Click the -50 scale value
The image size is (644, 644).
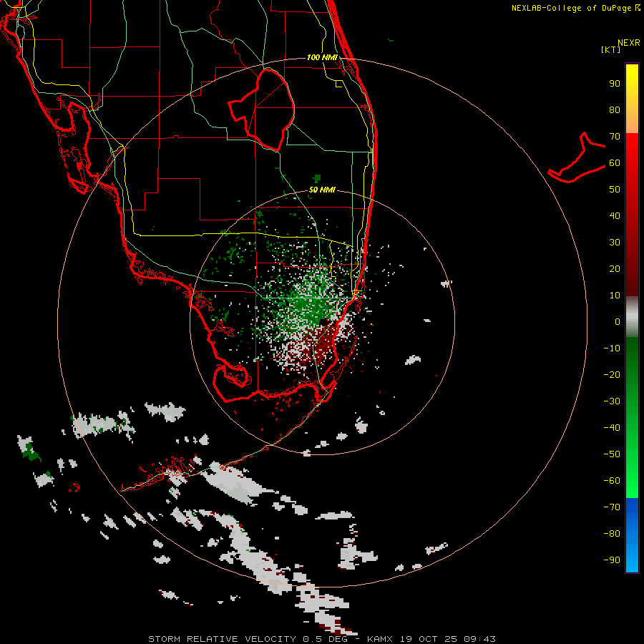pos(612,454)
